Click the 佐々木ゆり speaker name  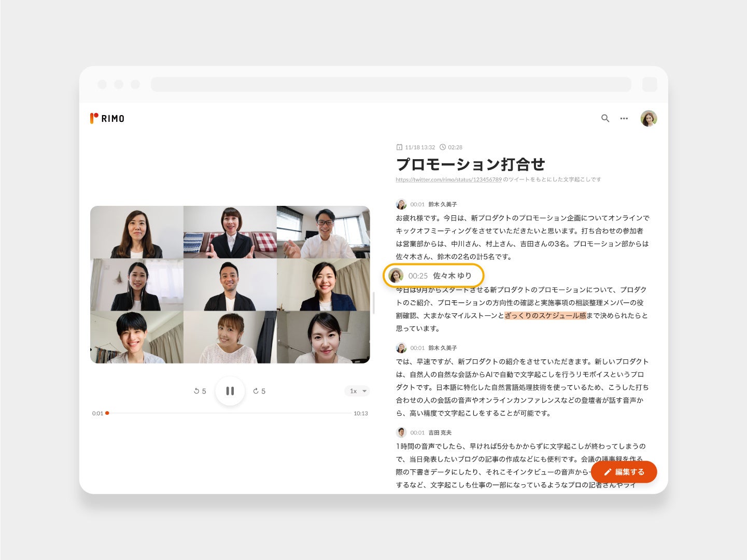tap(452, 276)
